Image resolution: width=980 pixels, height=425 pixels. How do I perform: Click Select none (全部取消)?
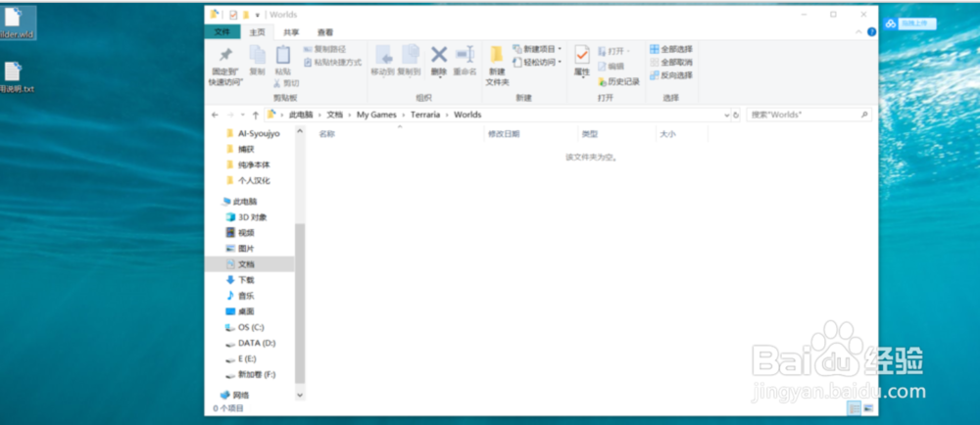[x=670, y=62]
